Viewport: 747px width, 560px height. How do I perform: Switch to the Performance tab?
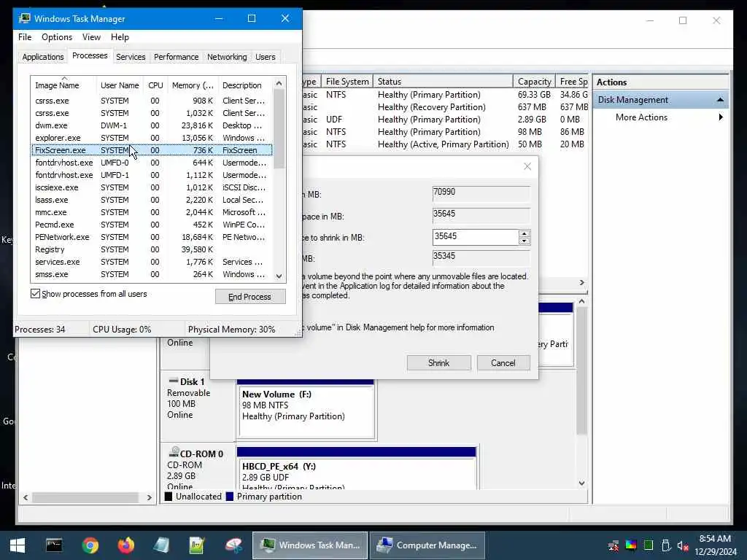[x=177, y=57]
